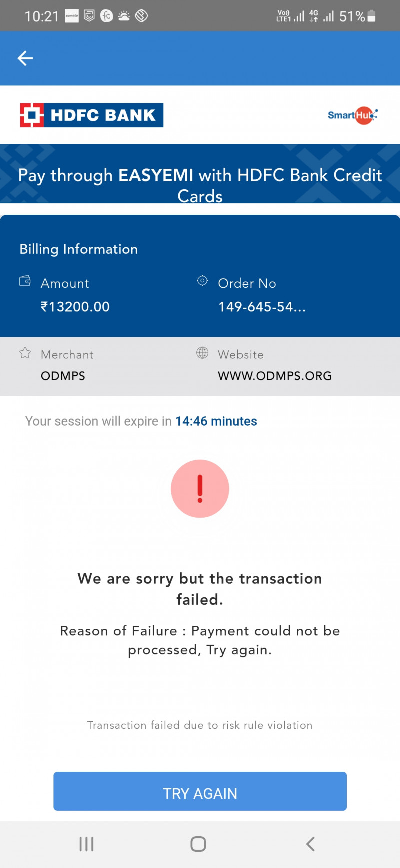
Task: Tap the ODMPS merchant name
Action: coord(63,376)
